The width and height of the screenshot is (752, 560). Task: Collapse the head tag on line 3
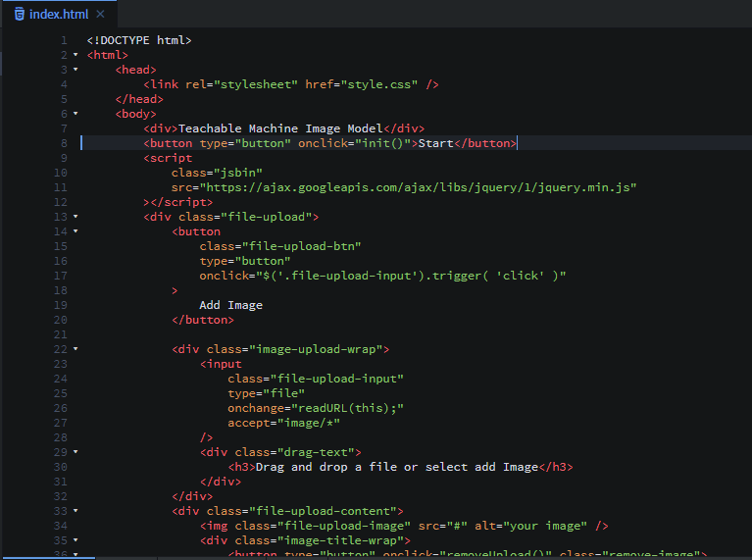[x=75, y=70]
